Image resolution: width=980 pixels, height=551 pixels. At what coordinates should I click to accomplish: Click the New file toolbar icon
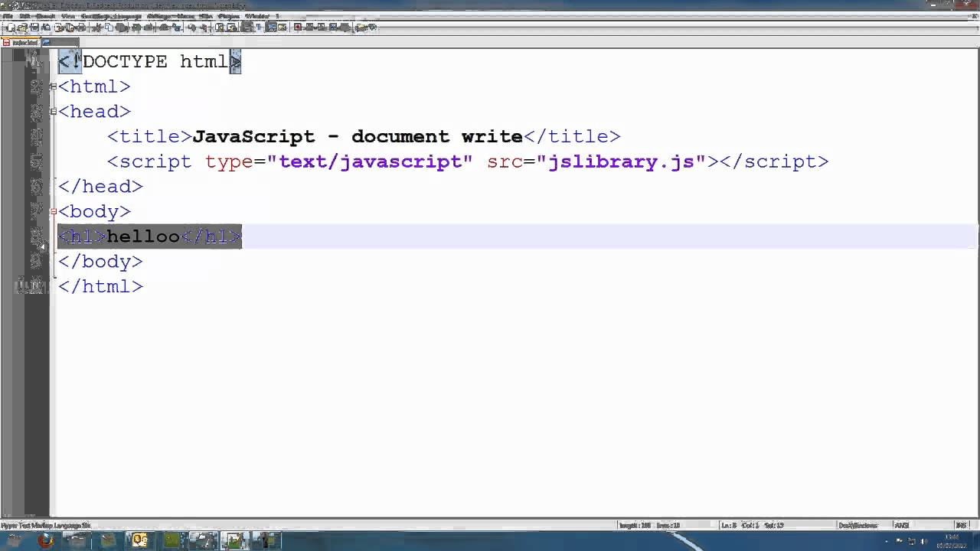pyautogui.click(x=11, y=28)
